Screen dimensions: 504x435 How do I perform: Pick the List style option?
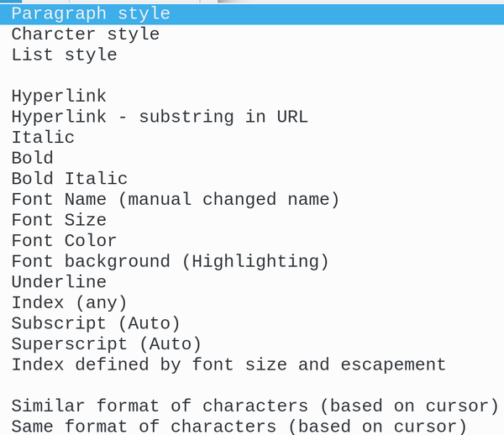click(x=252, y=55)
